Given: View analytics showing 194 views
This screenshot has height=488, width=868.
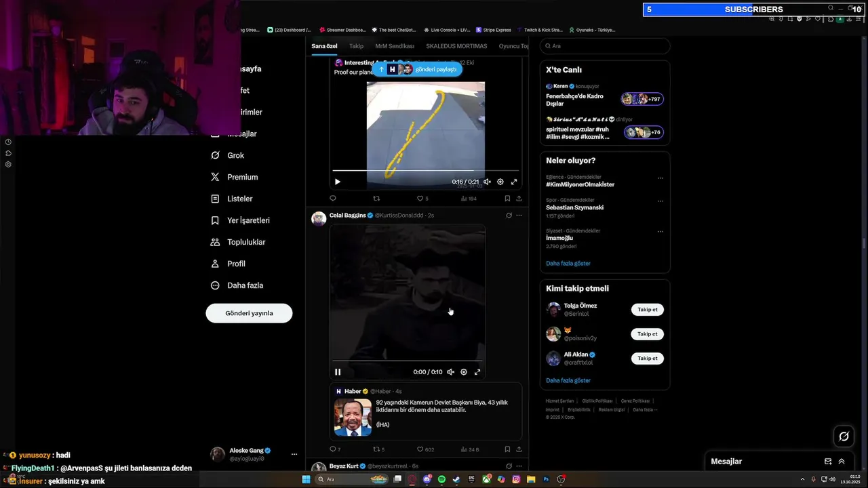Looking at the screenshot, I should click(x=469, y=199).
